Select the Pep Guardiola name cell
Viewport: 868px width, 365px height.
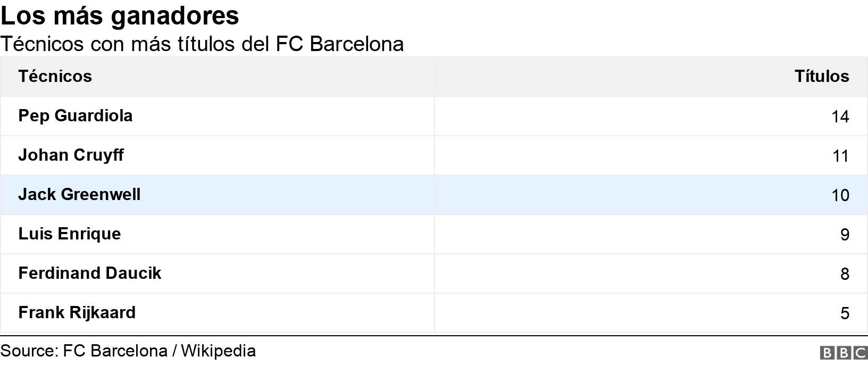[76, 116]
